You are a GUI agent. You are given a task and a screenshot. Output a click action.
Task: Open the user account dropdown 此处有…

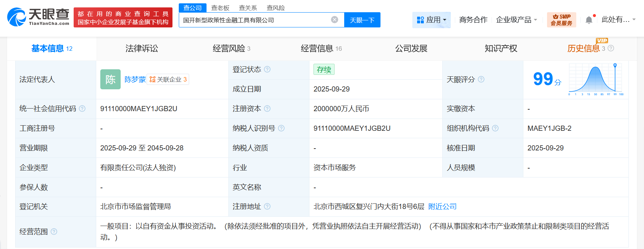click(x=618, y=20)
